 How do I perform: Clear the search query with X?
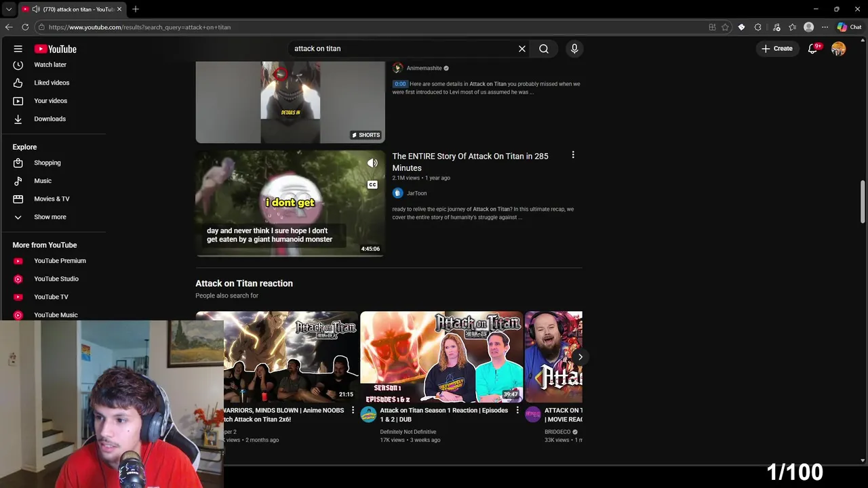tap(522, 49)
